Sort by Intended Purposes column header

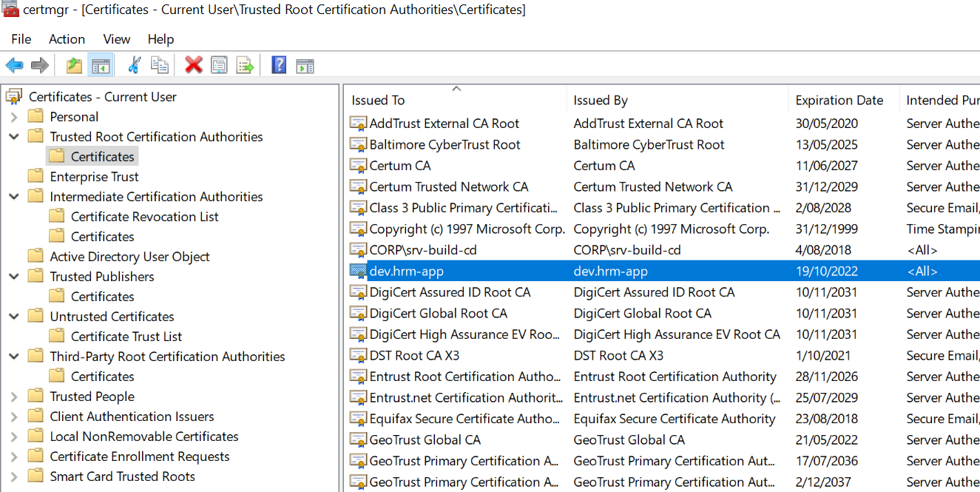click(x=940, y=100)
